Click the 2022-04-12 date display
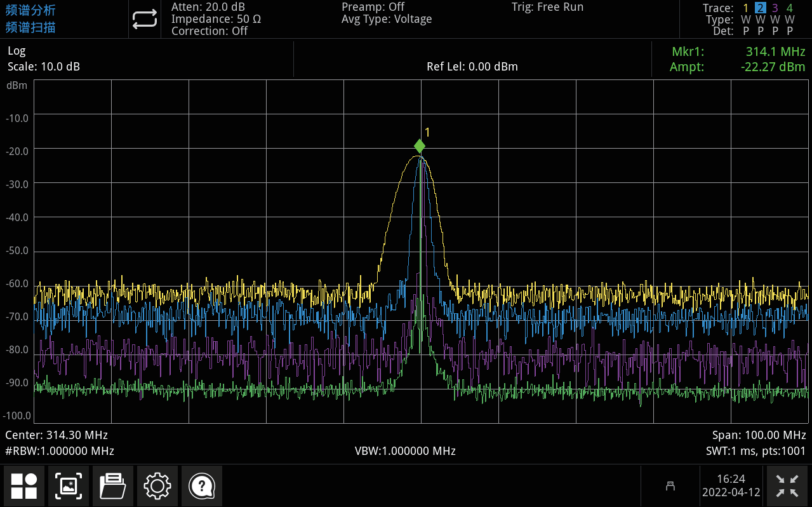 point(731,493)
